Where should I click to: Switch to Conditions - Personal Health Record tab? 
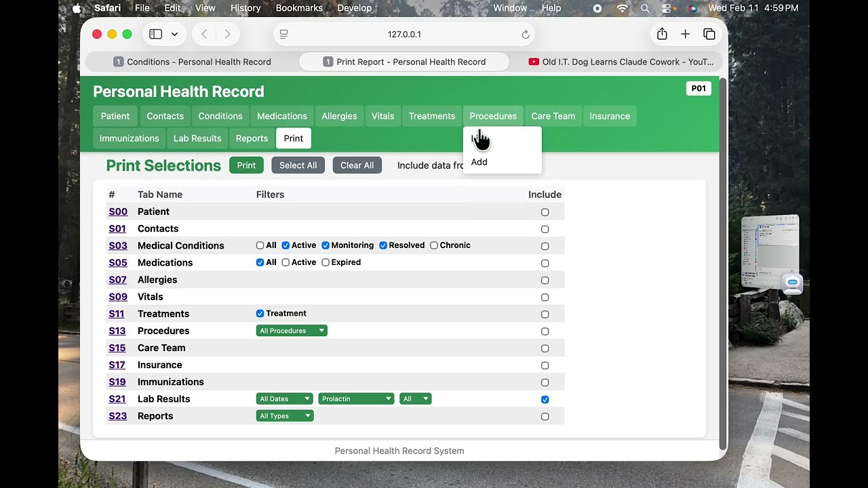(193, 62)
